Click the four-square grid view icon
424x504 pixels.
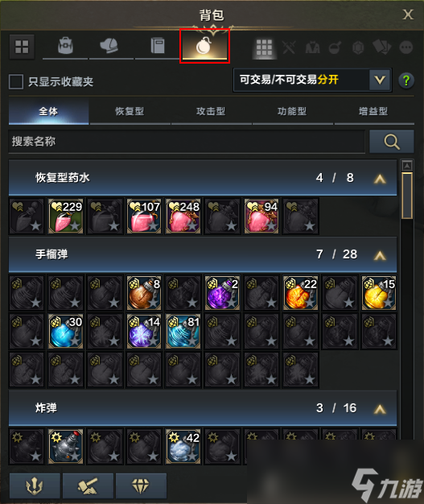coord(22,47)
